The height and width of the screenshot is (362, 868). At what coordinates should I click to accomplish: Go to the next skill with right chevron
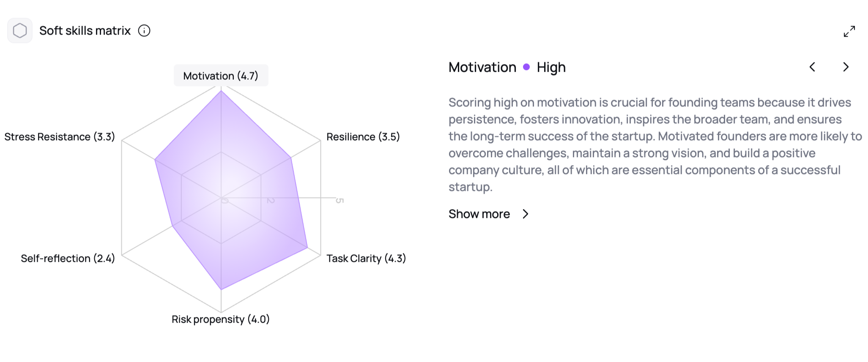[846, 67]
